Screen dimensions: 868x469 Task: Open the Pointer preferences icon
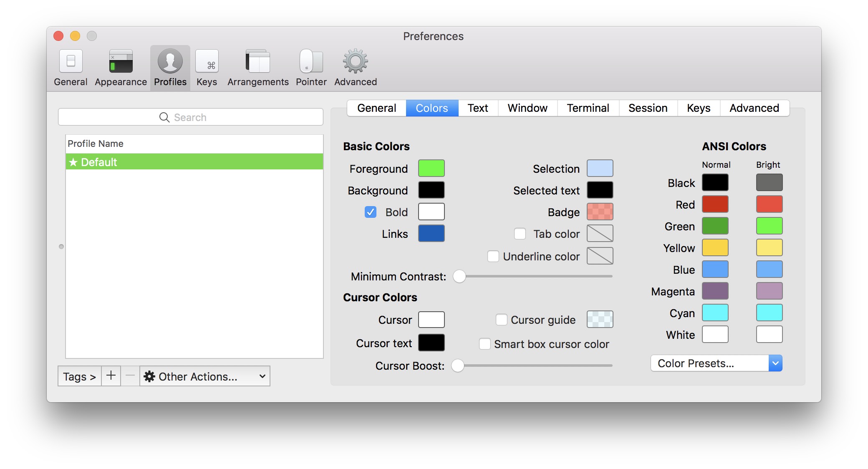[311, 62]
